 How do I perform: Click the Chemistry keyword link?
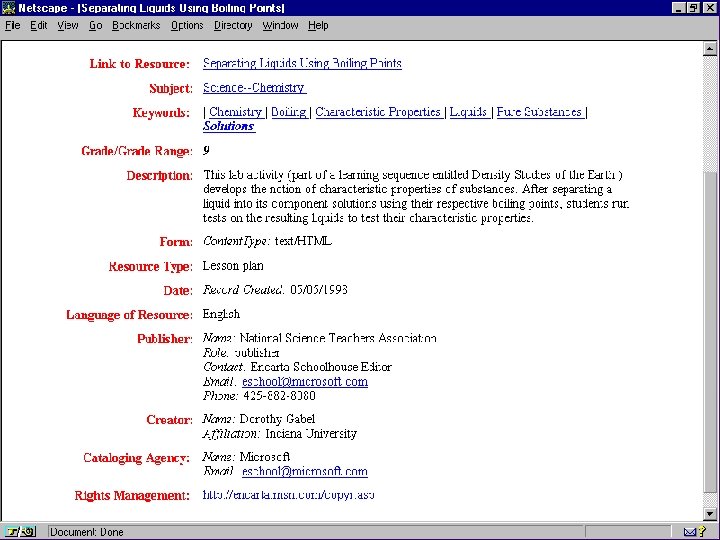[x=236, y=112]
